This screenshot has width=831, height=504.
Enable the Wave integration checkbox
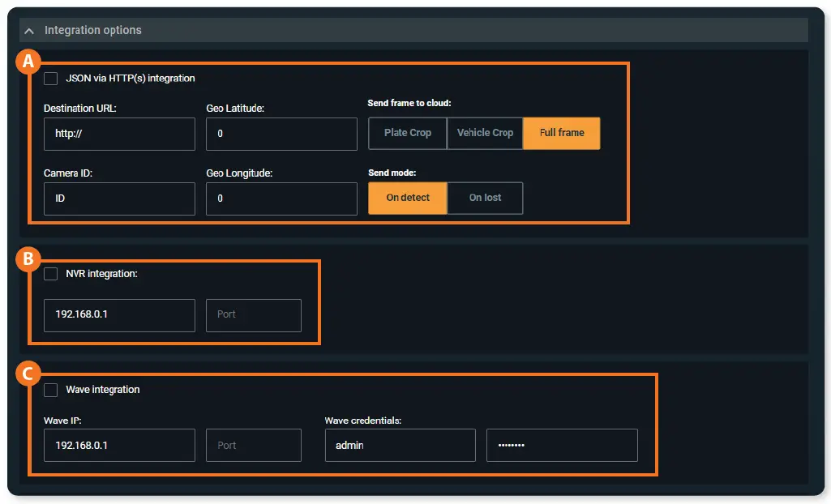coord(51,390)
